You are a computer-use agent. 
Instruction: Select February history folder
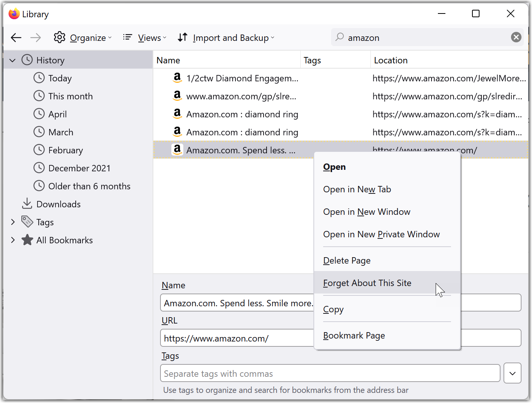[x=66, y=150]
